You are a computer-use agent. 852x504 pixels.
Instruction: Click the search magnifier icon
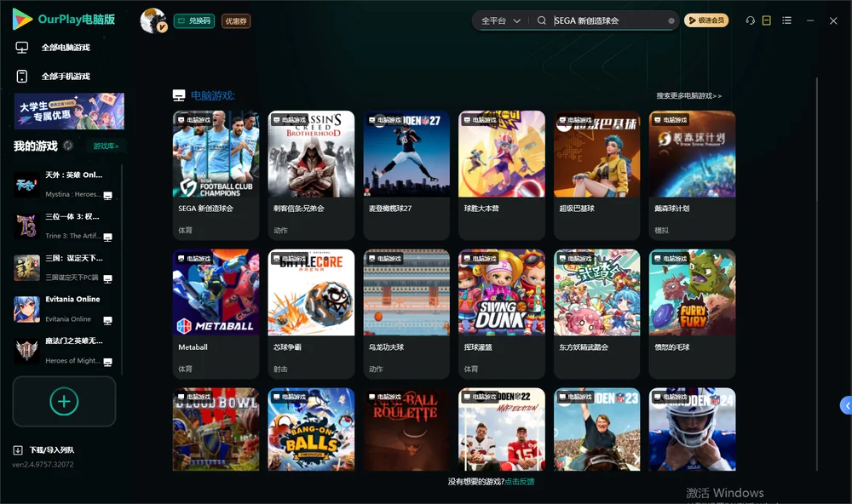pos(542,20)
